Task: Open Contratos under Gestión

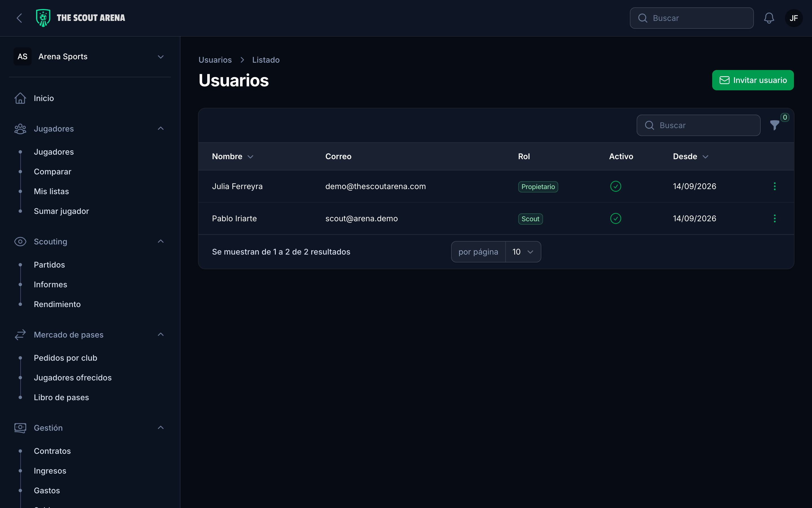Action: pyautogui.click(x=52, y=451)
